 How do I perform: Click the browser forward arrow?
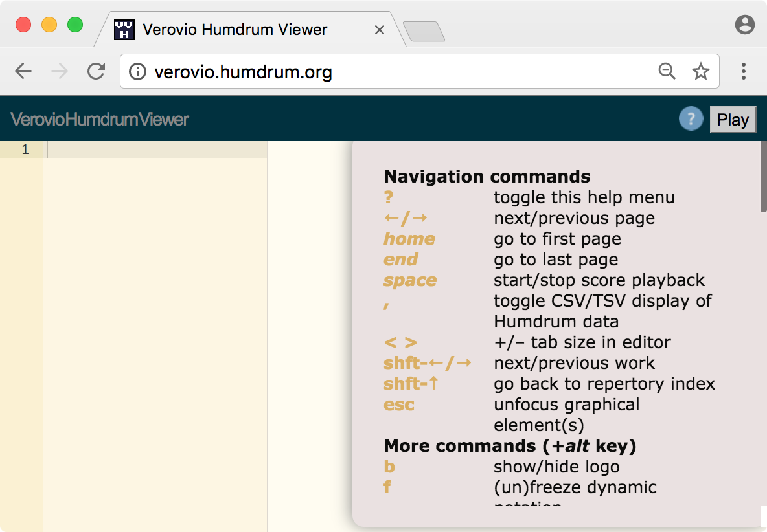click(60, 71)
